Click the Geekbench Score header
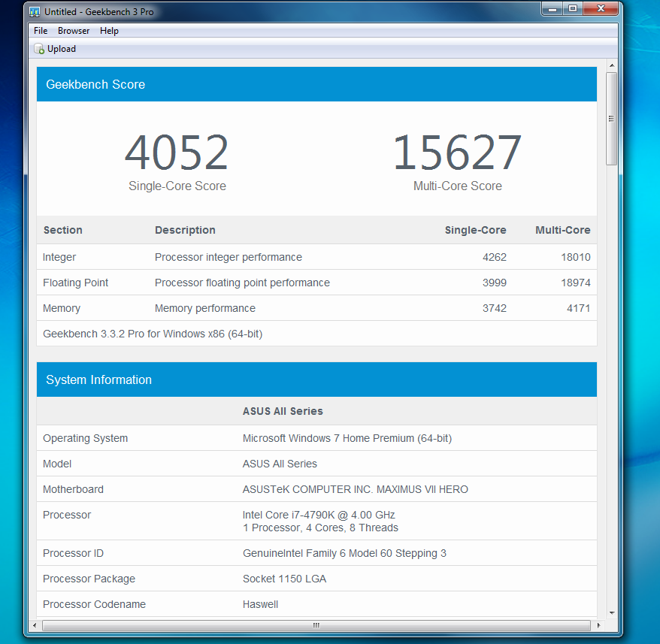Viewport: 660px width, 644px height. (316, 84)
